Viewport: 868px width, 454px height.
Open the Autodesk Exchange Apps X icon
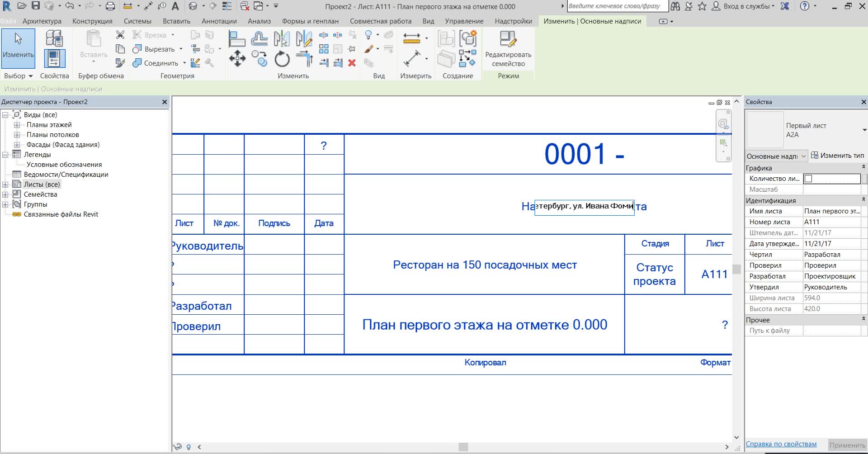pos(785,6)
